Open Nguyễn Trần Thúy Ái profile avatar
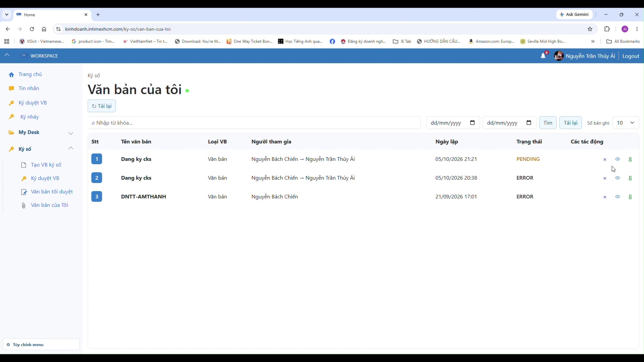 (559, 56)
